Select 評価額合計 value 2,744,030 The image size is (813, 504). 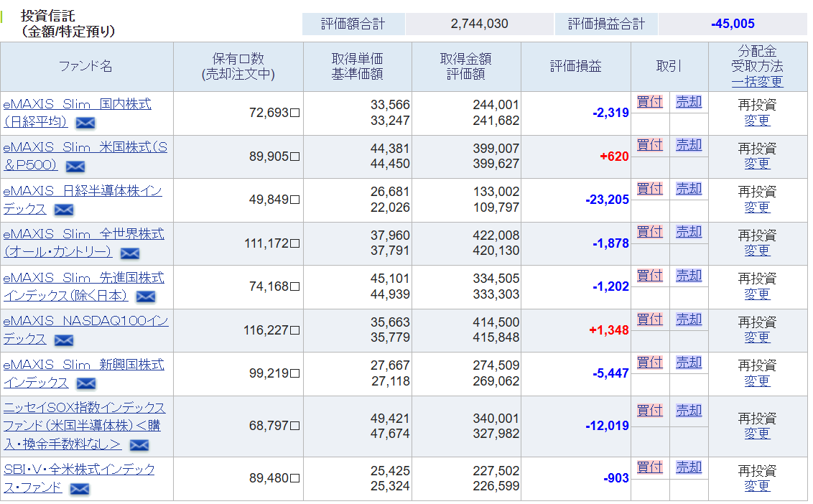click(479, 24)
